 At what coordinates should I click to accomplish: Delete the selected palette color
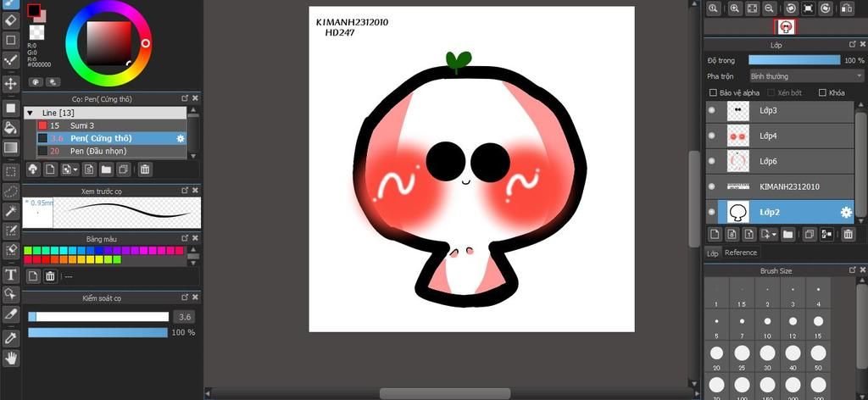[50, 276]
